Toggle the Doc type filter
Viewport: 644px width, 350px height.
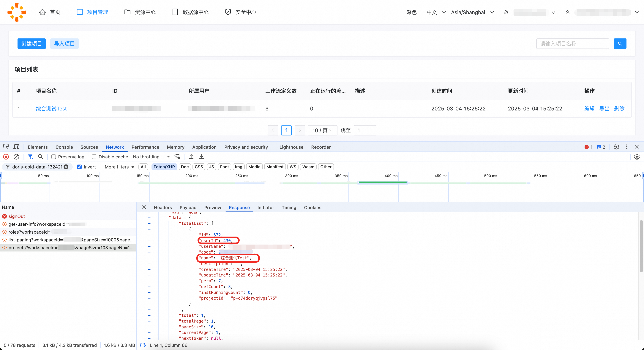(x=185, y=167)
